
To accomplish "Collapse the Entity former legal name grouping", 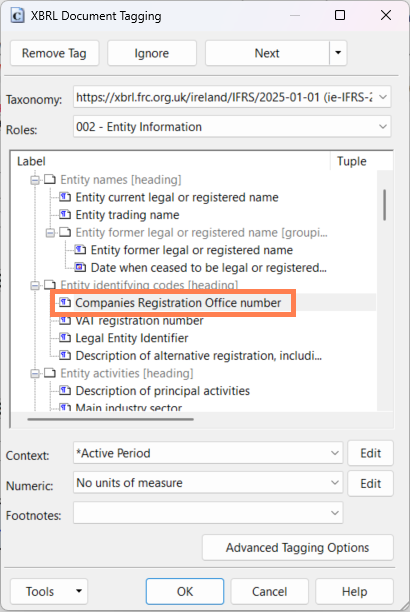I will [50, 233].
